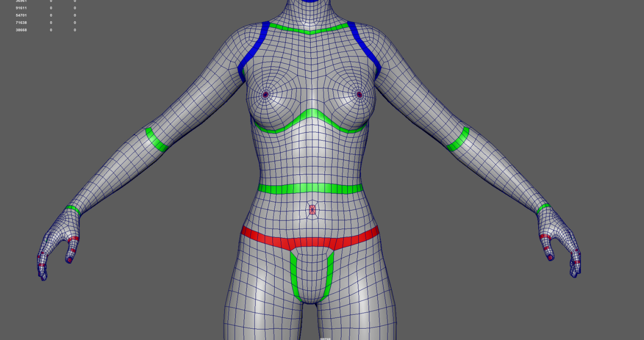Click the 91611 value in the HUD

(x=21, y=8)
